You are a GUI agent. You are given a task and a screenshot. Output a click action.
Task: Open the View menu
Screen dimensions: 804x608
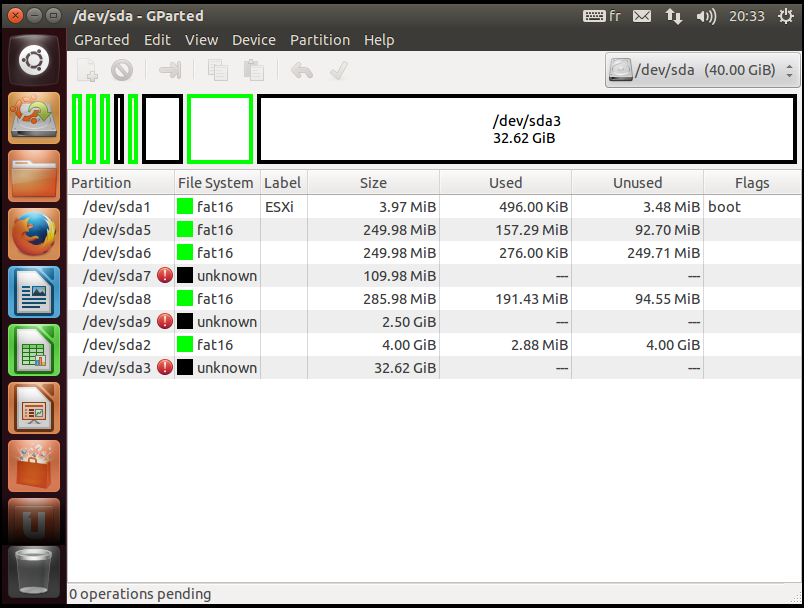[201, 40]
